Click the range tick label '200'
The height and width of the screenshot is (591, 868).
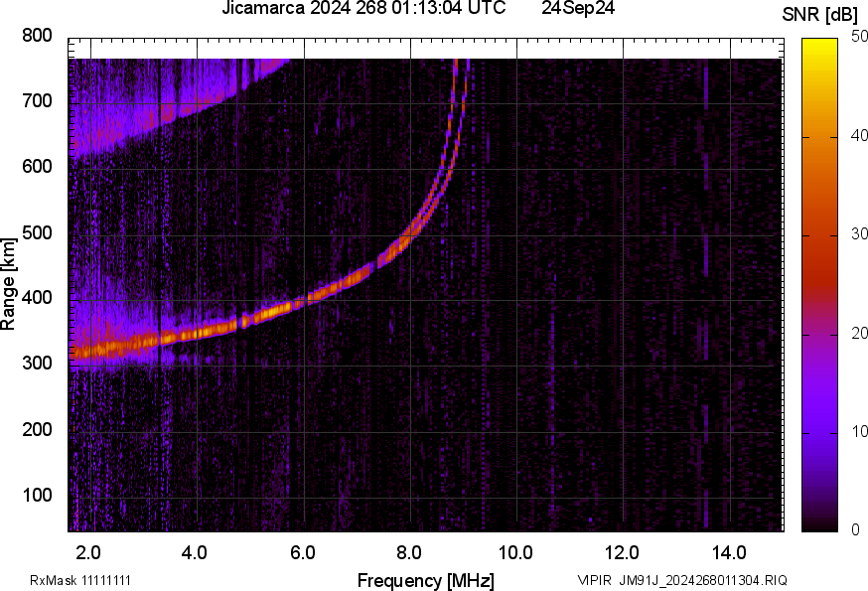tap(37, 429)
